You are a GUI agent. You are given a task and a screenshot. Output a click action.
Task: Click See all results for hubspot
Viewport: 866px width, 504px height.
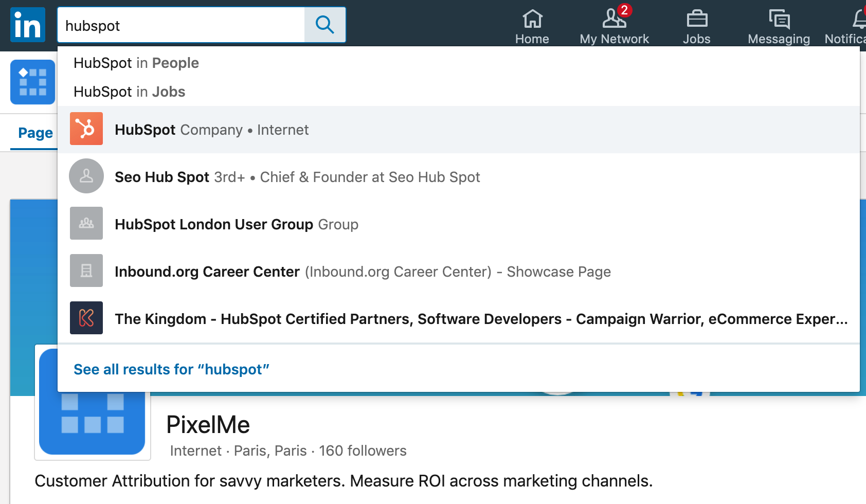tap(171, 369)
